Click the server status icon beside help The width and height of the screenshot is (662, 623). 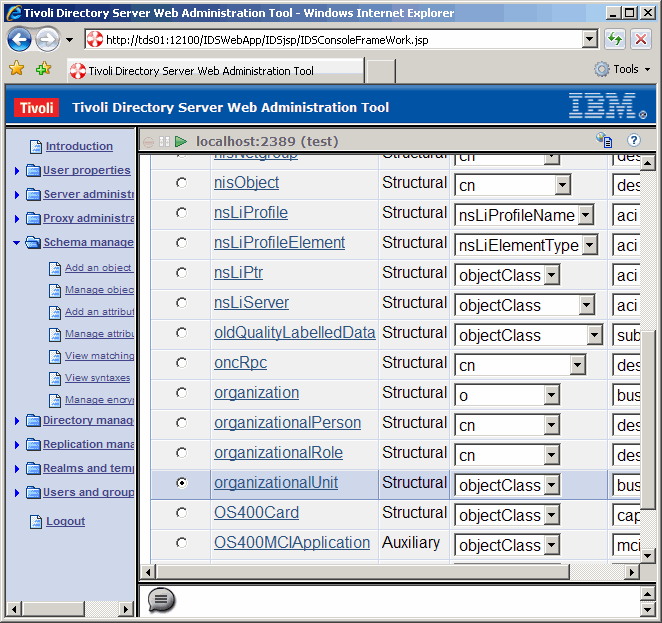click(x=604, y=141)
